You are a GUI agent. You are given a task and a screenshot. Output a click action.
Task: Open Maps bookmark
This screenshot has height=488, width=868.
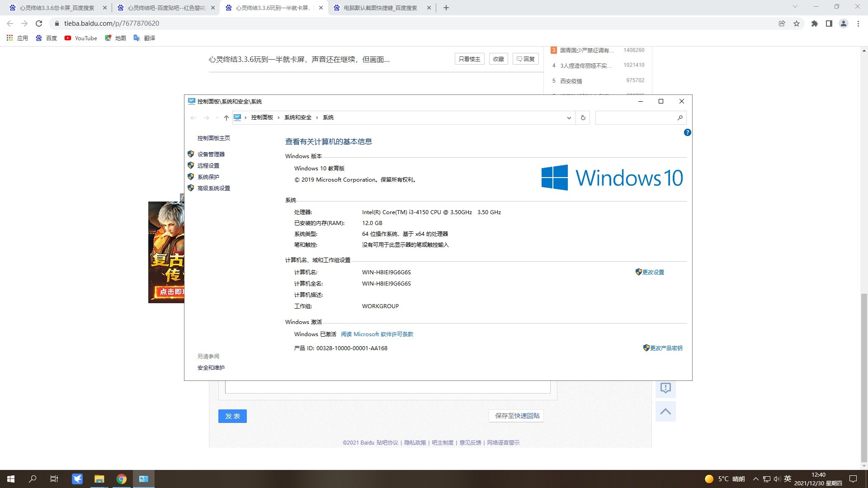(115, 38)
